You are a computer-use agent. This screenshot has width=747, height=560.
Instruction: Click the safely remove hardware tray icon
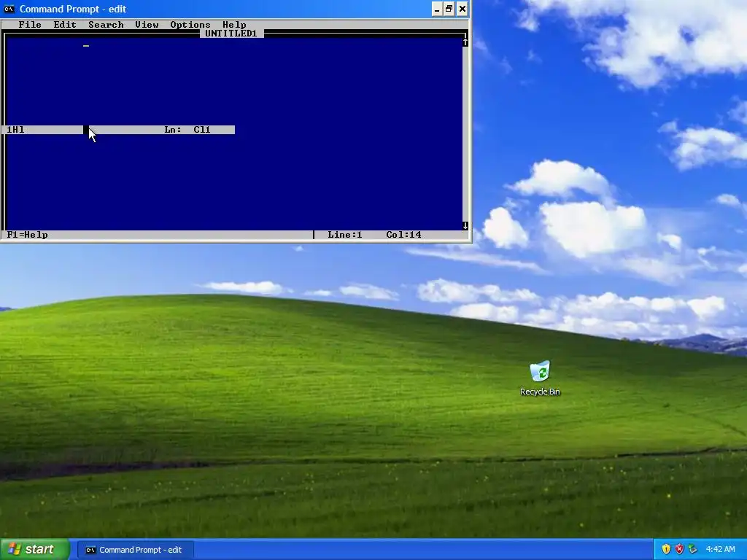point(693,550)
